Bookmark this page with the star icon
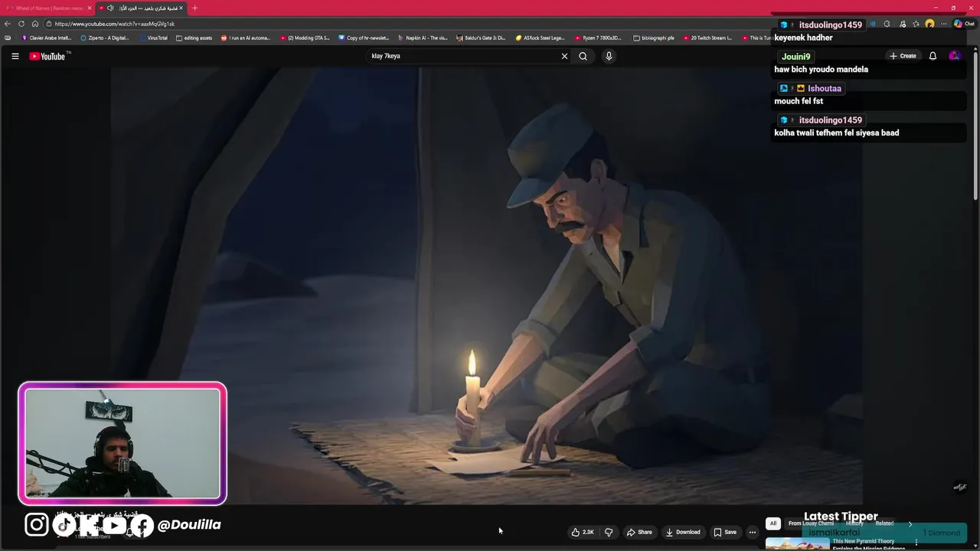Viewport: 980px width, 551px height. point(916,24)
